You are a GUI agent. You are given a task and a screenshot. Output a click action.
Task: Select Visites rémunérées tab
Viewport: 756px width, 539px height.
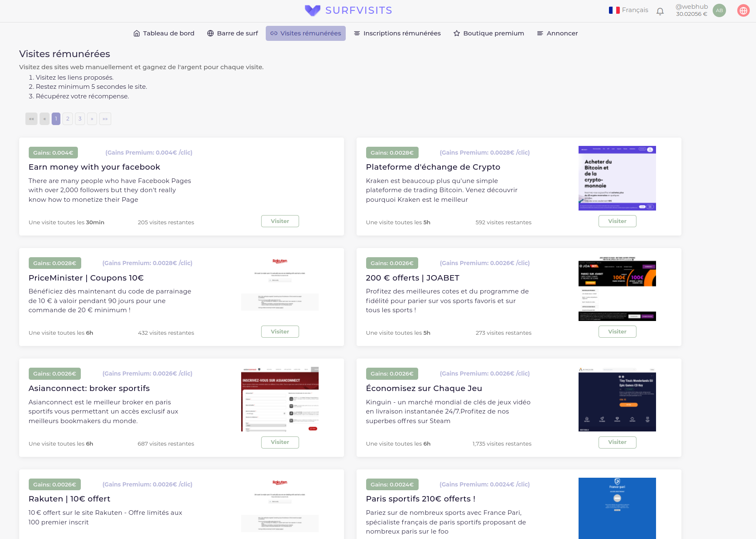coord(306,33)
